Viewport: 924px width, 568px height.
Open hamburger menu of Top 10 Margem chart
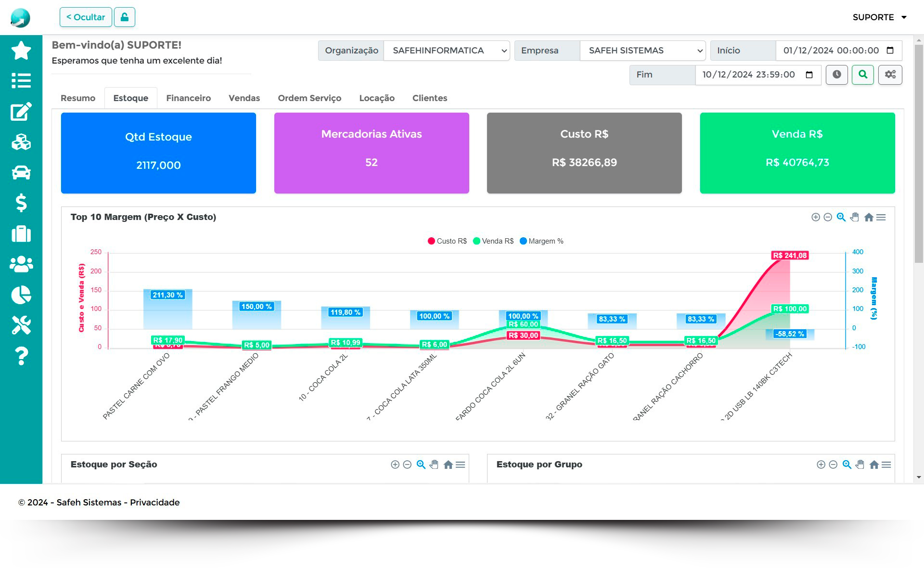pyautogui.click(x=881, y=217)
